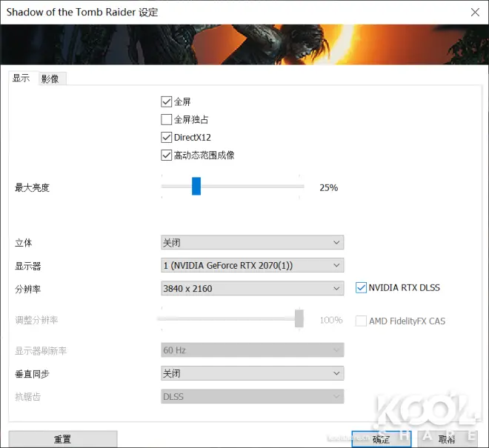Click the 25% brightness value

pyautogui.click(x=329, y=187)
